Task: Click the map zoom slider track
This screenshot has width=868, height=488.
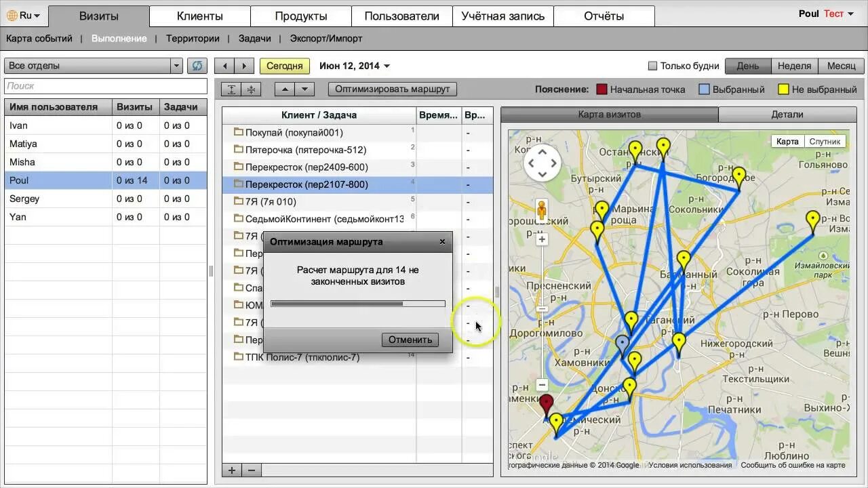Action: (542, 312)
